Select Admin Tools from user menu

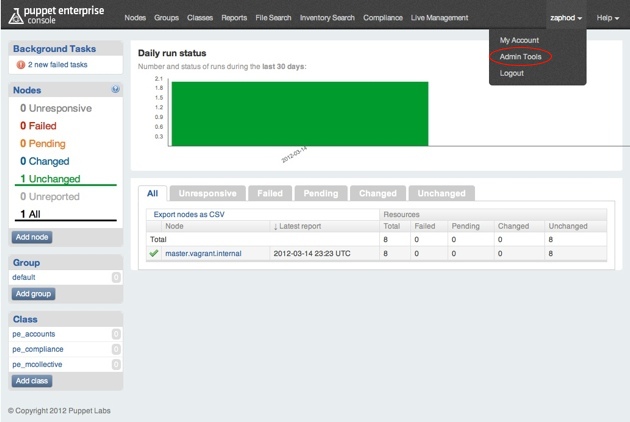click(x=520, y=57)
